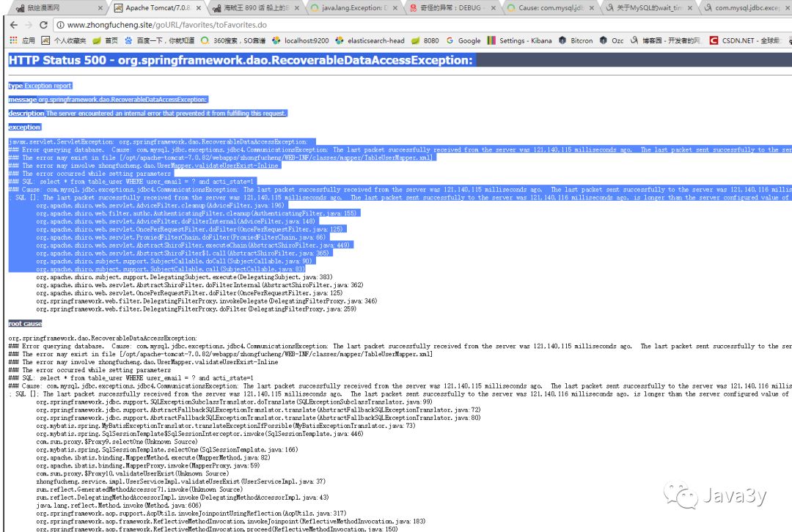The image size is (792, 532).
Task: Open the localhost:9200 bookmark
Action: 300,40
